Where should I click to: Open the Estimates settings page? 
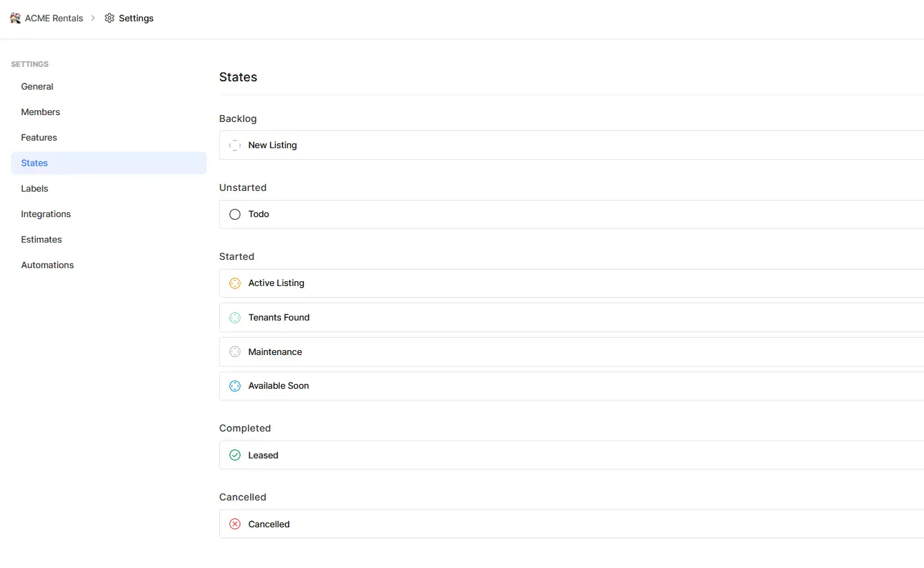(41, 239)
